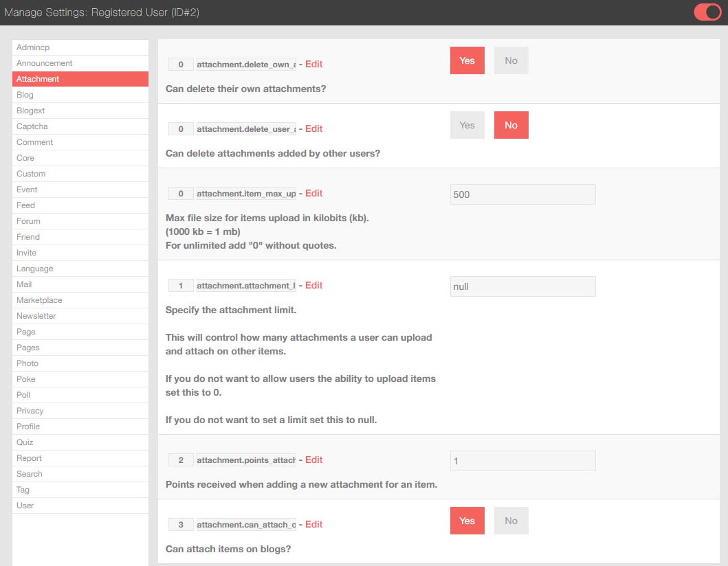
Task: Edit the attachment.attachment_limit setting
Action: 313,285
